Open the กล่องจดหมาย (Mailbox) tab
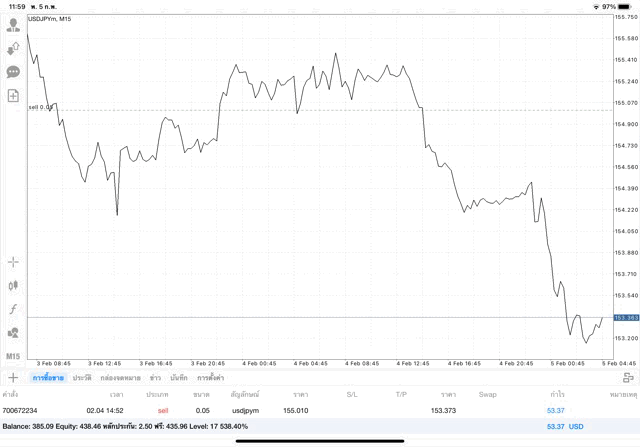This screenshot has width=640, height=447. (x=120, y=378)
